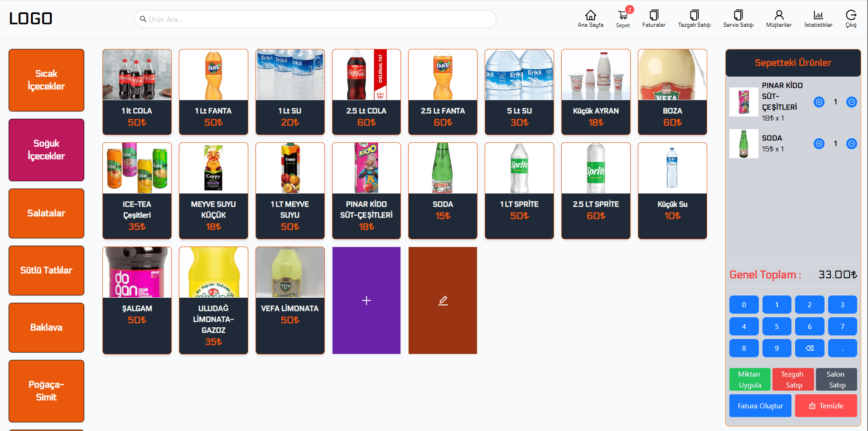Viewport: 868px width, 431px height.
Task: Click the pencil edit tile
Action: (x=443, y=300)
